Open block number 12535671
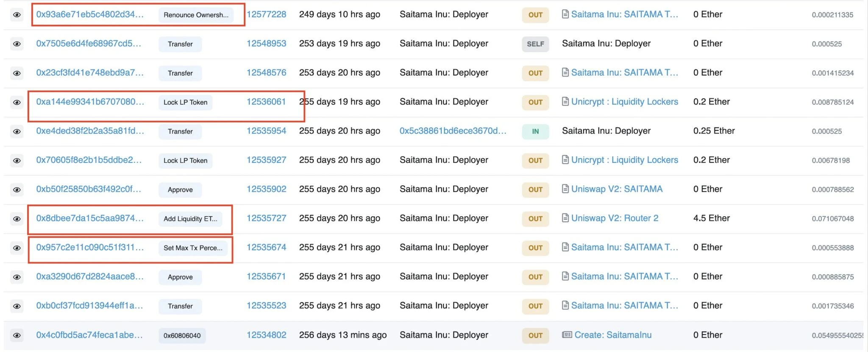 click(266, 277)
